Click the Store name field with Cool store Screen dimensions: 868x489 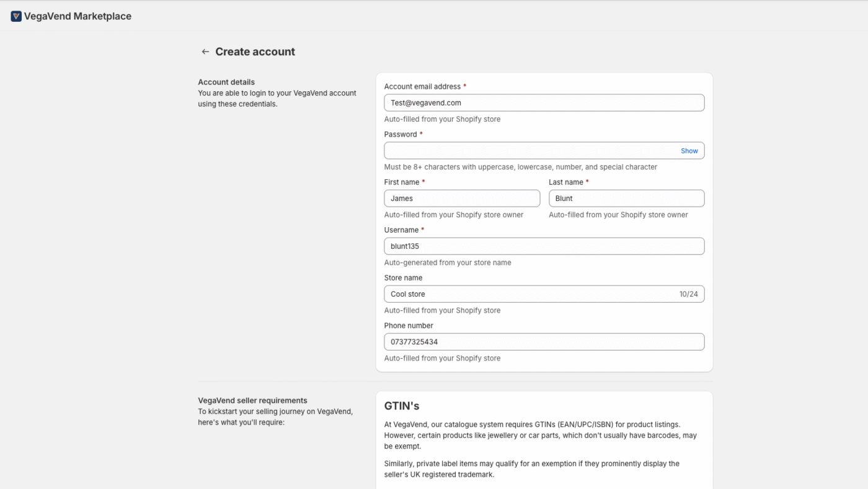point(544,294)
